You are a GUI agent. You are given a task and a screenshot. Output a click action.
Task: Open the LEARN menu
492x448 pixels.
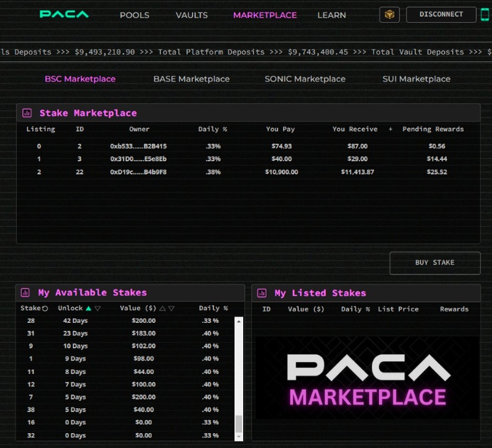(x=331, y=15)
